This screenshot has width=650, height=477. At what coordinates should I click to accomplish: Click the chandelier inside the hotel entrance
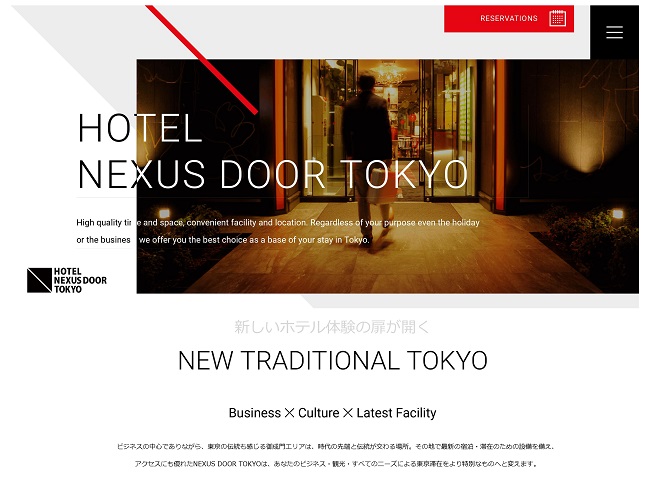click(388, 73)
